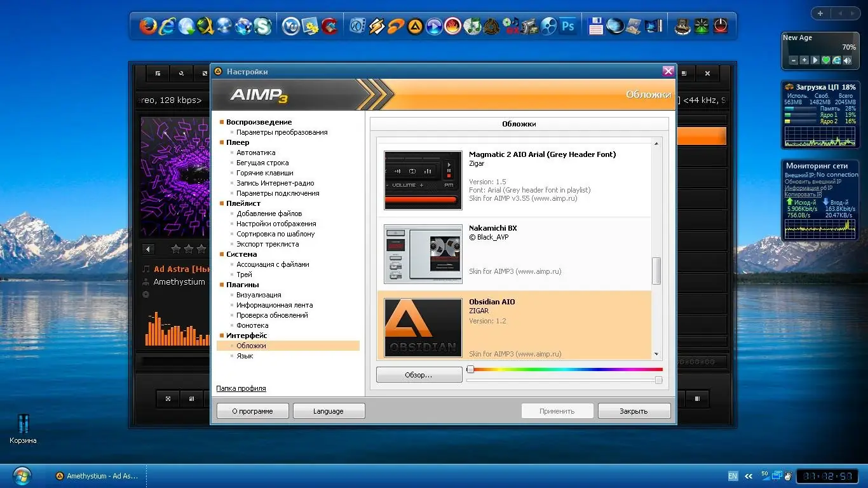Click play on the New Age radio gadget
868x488 pixels.
click(x=815, y=60)
